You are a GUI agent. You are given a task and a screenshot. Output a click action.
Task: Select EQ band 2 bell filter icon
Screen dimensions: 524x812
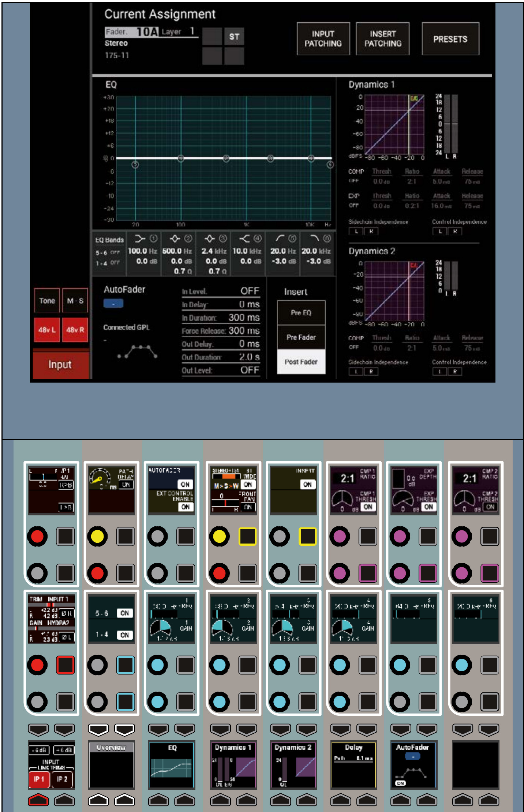(x=175, y=239)
